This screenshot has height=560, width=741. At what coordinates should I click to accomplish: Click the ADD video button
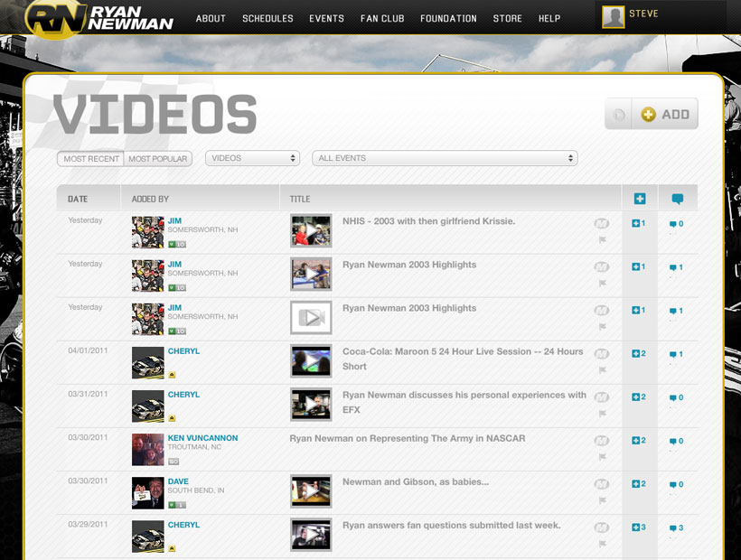pos(665,115)
